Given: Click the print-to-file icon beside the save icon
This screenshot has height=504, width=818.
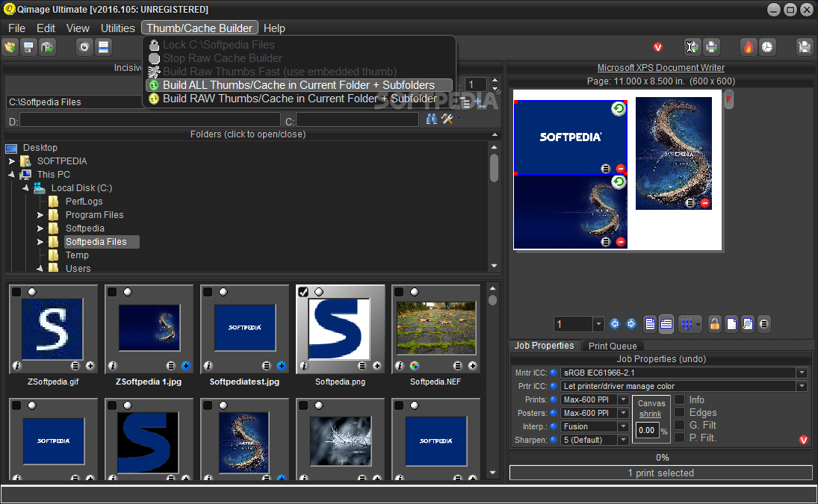Looking at the screenshot, I should [48, 48].
